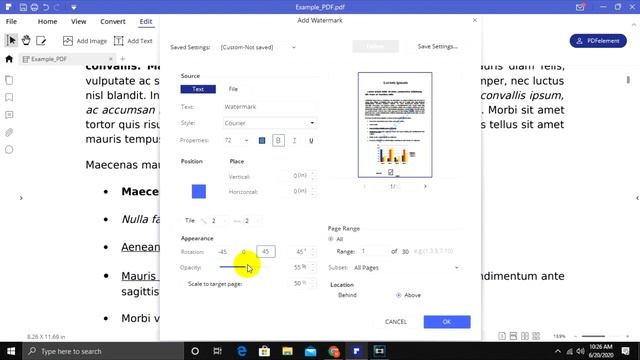Adjust the Opacity percentage stepper
The image size is (640, 360).
(313, 268)
